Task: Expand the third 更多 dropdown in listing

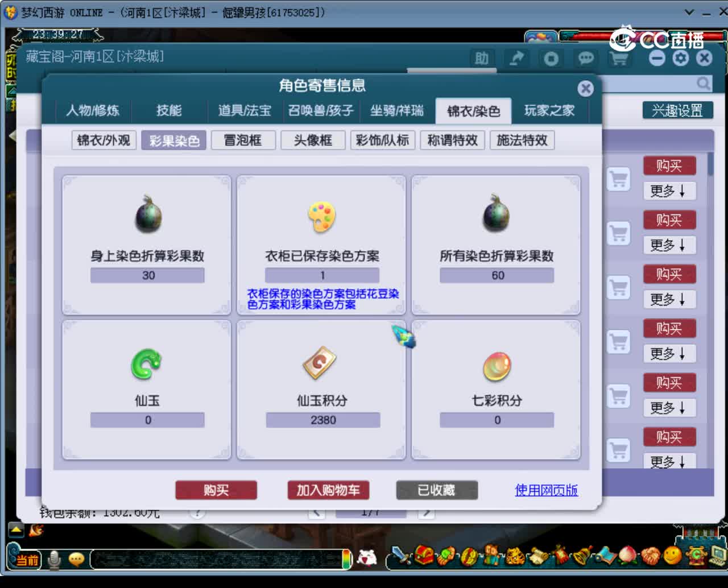Action: pyautogui.click(x=669, y=299)
